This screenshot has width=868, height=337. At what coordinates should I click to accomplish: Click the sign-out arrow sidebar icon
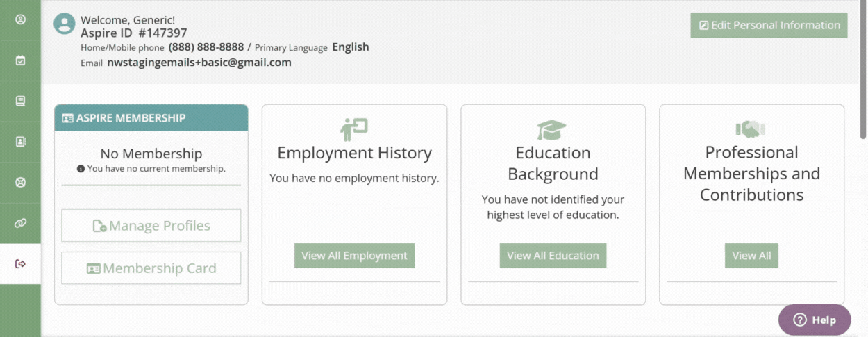pos(20,263)
